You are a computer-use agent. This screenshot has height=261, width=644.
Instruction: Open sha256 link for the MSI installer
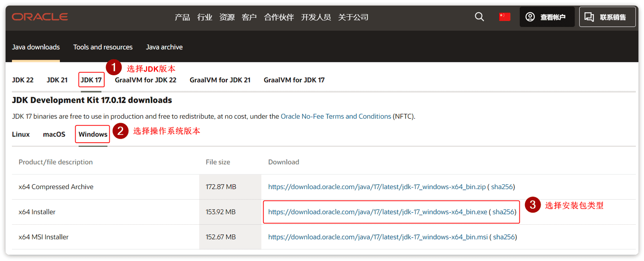[x=504, y=237]
